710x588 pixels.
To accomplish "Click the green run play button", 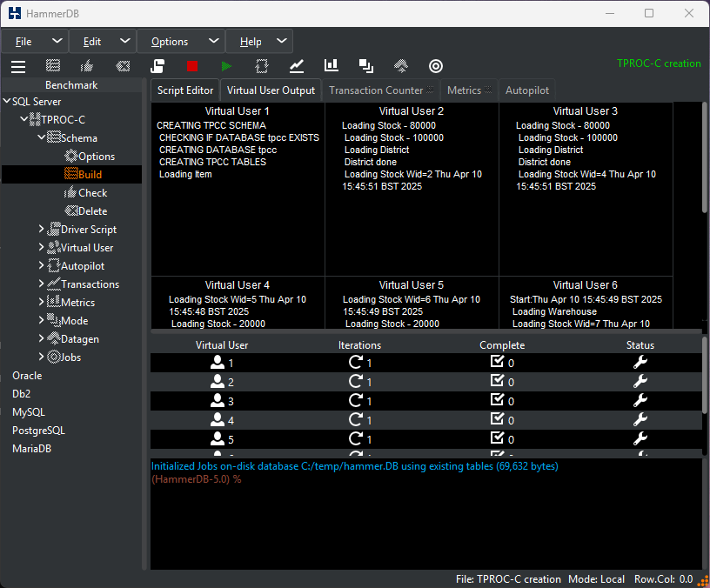I will point(226,66).
